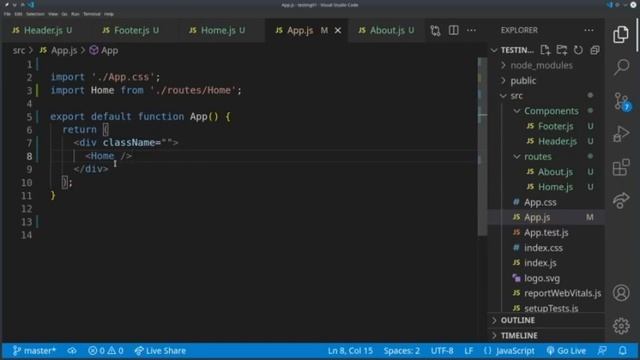Open the Selection menu
Image resolution: width=640 pixels, height=360 pixels.
(x=35, y=14)
